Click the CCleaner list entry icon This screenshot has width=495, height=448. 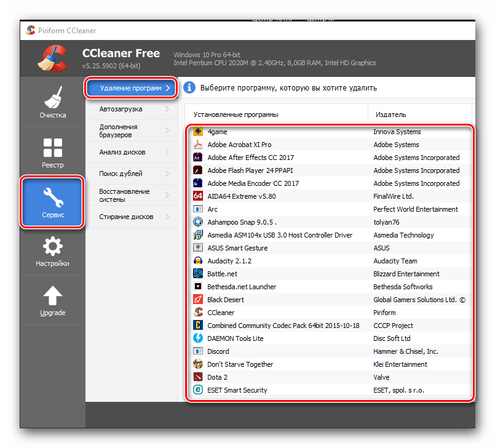coord(198,313)
